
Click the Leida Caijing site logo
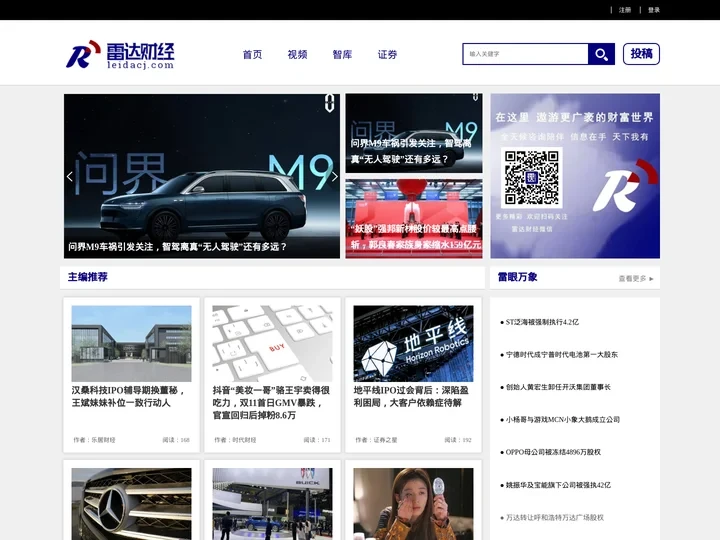tap(120, 55)
